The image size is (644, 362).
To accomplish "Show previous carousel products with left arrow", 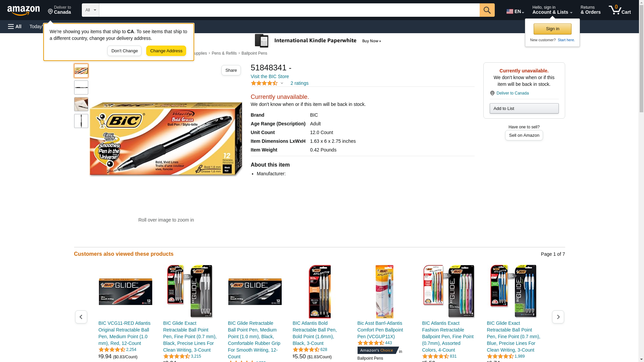I will 81,317.
